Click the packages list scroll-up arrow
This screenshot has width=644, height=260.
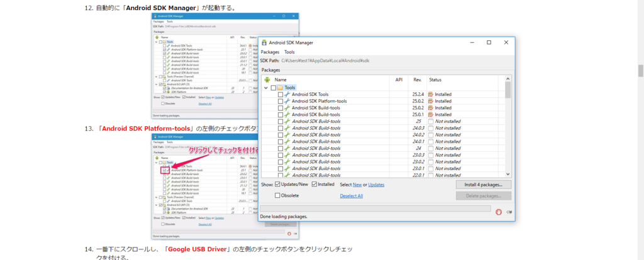pyautogui.click(x=508, y=79)
